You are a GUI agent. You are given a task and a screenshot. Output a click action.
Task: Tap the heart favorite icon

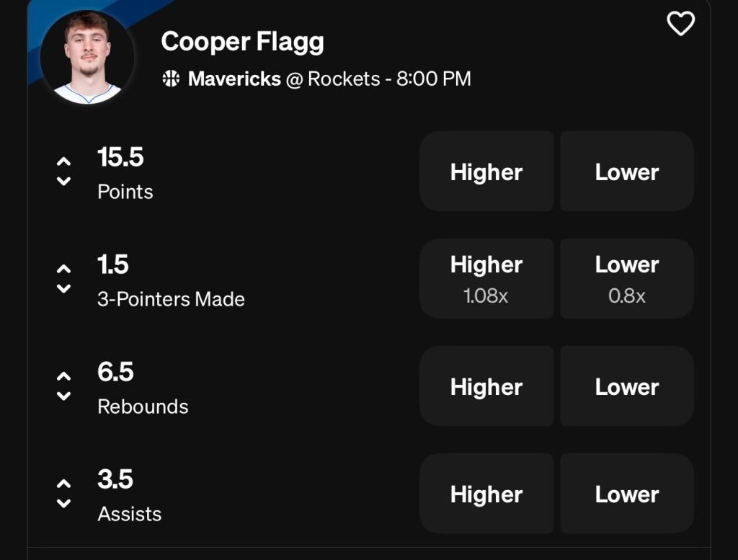680,24
